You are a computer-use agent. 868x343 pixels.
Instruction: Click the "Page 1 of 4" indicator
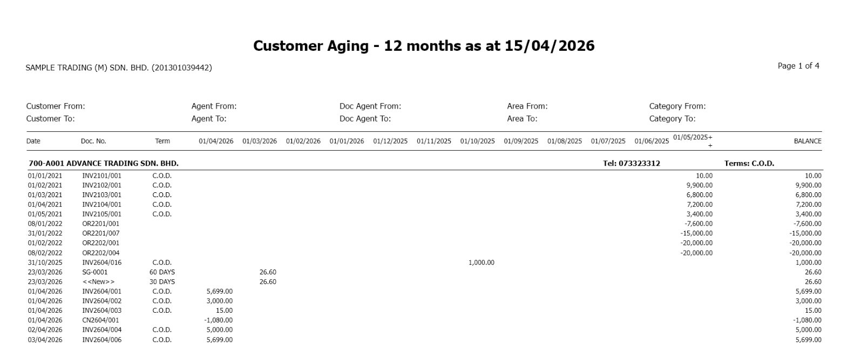coord(798,66)
